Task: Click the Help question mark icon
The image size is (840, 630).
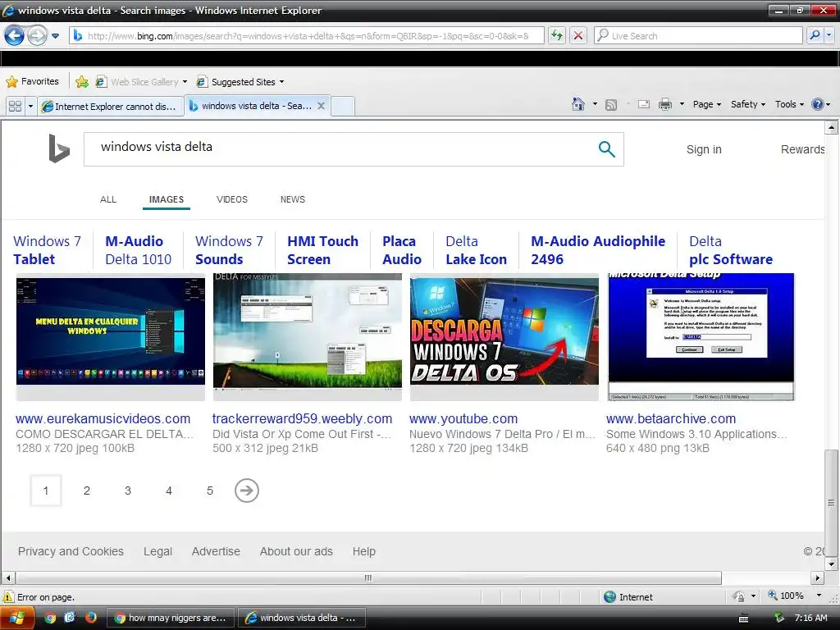Action: tap(818, 104)
